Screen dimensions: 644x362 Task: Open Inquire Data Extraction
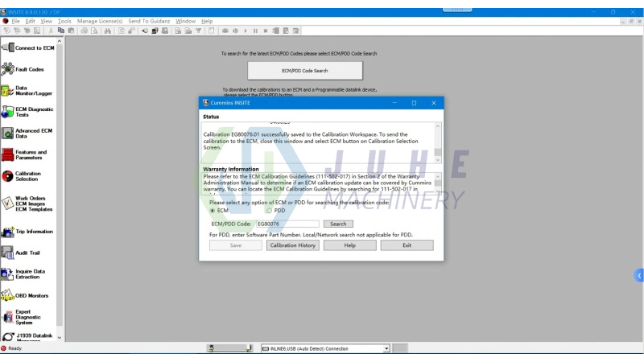click(23, 274)
